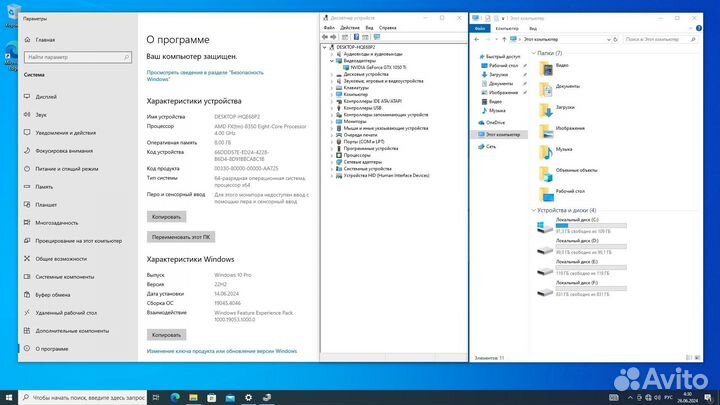Open the Downloads folder in File Explorer
720x405 pixels.
point(557,110)
